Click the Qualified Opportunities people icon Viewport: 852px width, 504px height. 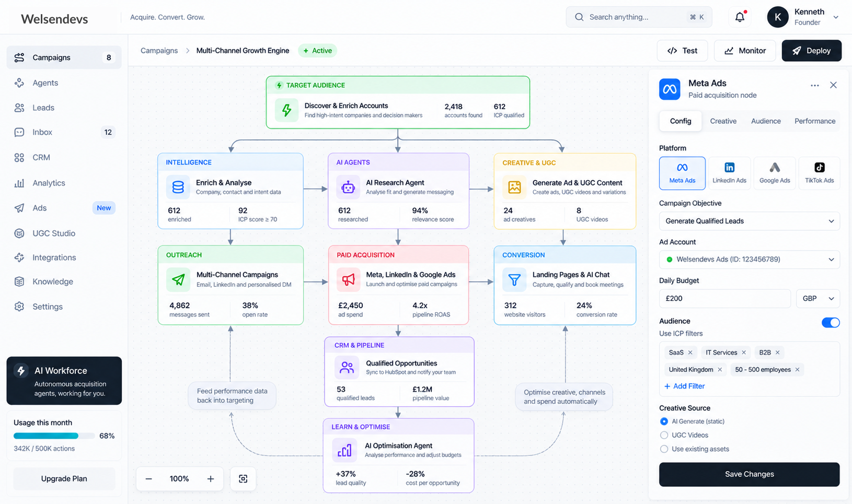[x=347, y=368]
